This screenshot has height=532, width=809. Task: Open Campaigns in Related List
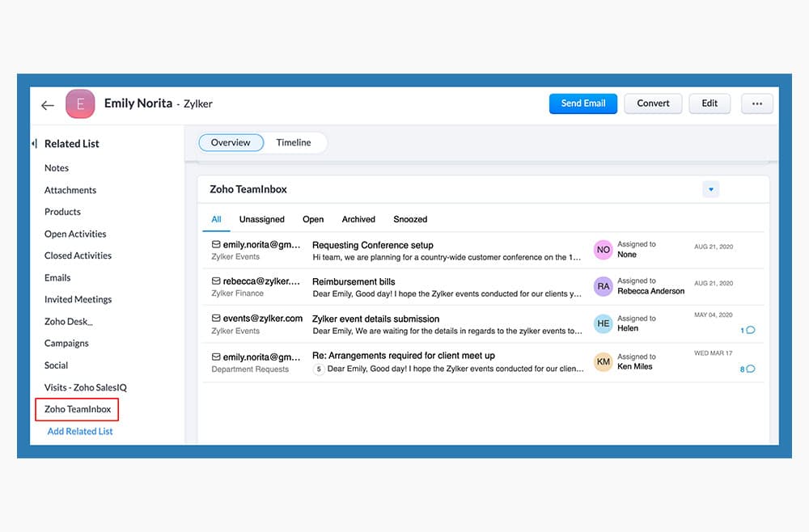66,344
